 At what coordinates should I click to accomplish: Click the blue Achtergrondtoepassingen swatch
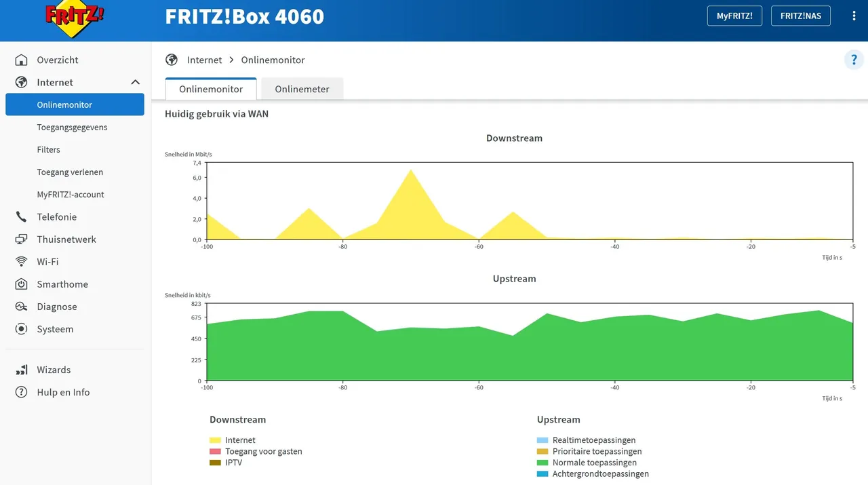click(x=542, y=474)
